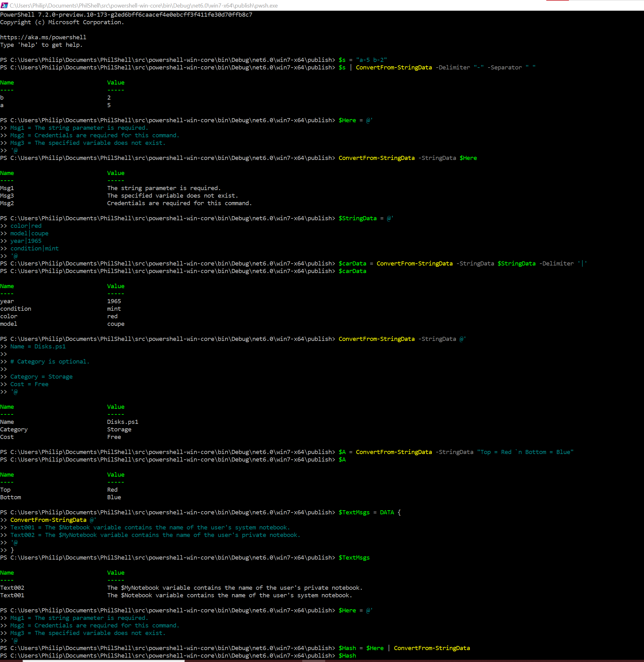Click the red progress bar at top right
This screenshot has width=644, height=662.
tap(557, 1)
